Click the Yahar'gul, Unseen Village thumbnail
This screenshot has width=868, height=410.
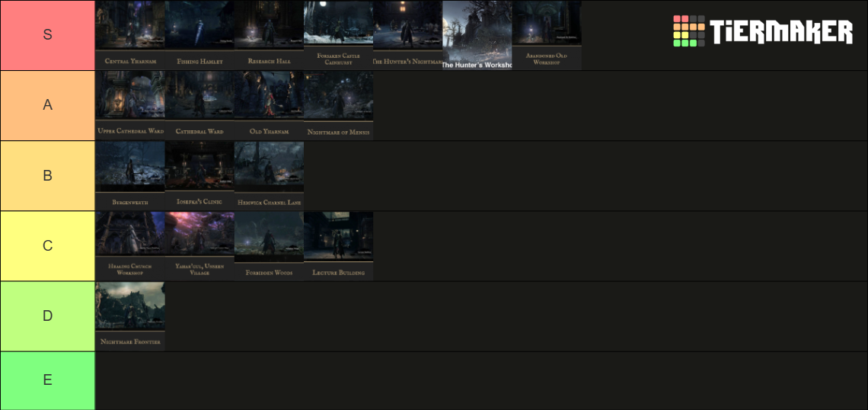pos(199,246)
